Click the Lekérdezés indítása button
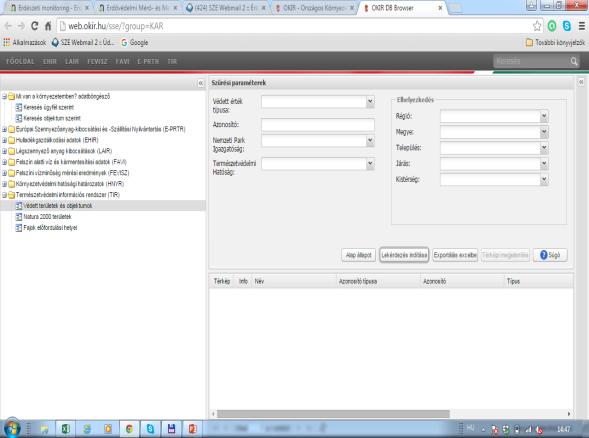The height and width of the screenshot is (438, 589). tap(404, 255)
